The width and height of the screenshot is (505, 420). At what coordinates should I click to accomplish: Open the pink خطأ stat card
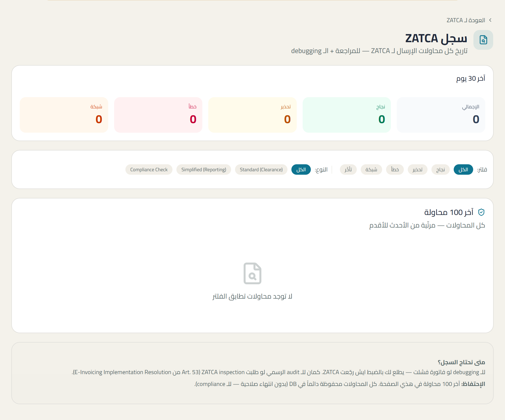click(x=158, y=115)
